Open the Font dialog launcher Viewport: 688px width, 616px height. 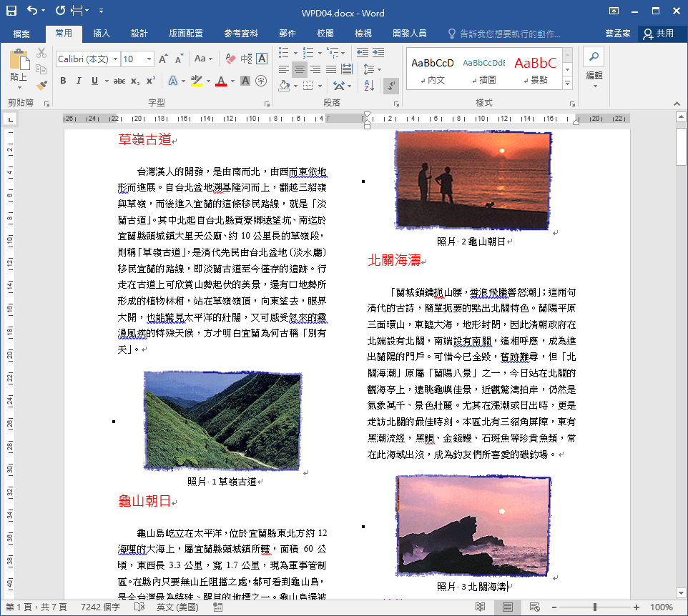(267, 104)
